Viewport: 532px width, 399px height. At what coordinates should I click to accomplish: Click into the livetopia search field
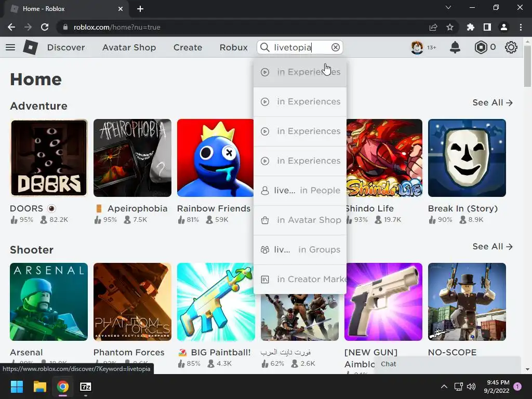301,47
